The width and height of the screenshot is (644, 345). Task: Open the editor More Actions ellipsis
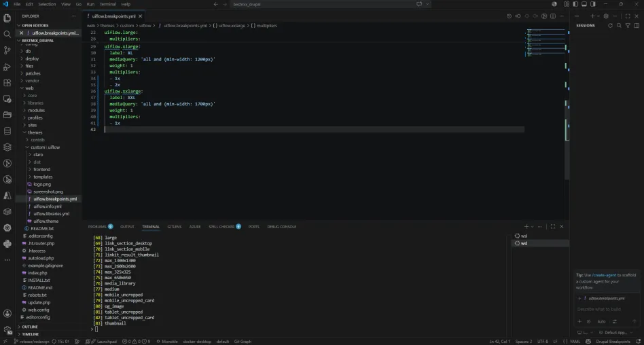(562, 16)
